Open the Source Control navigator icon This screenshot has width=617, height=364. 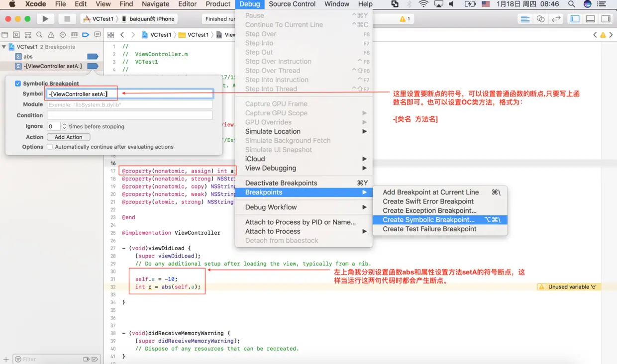pos(16,35)
